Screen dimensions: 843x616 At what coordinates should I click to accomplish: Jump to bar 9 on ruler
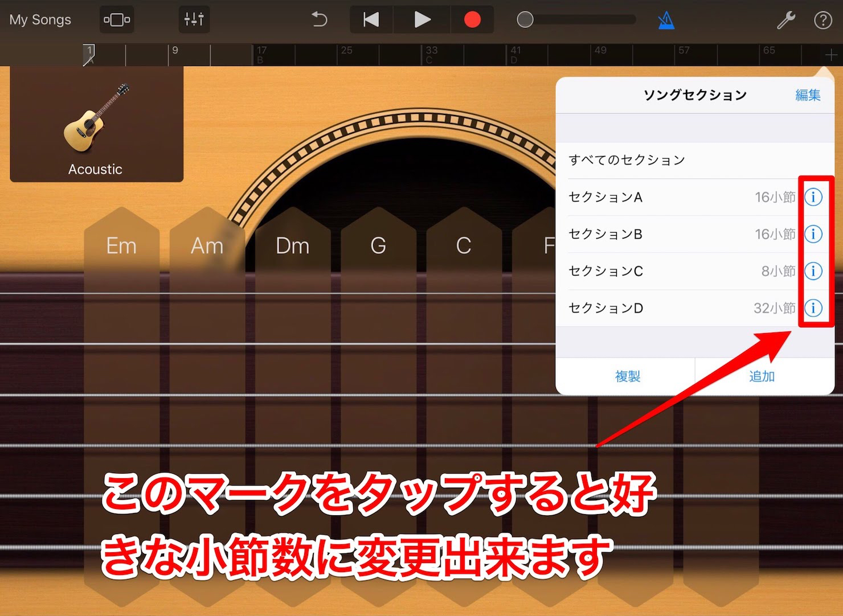(x=175, y=51)
